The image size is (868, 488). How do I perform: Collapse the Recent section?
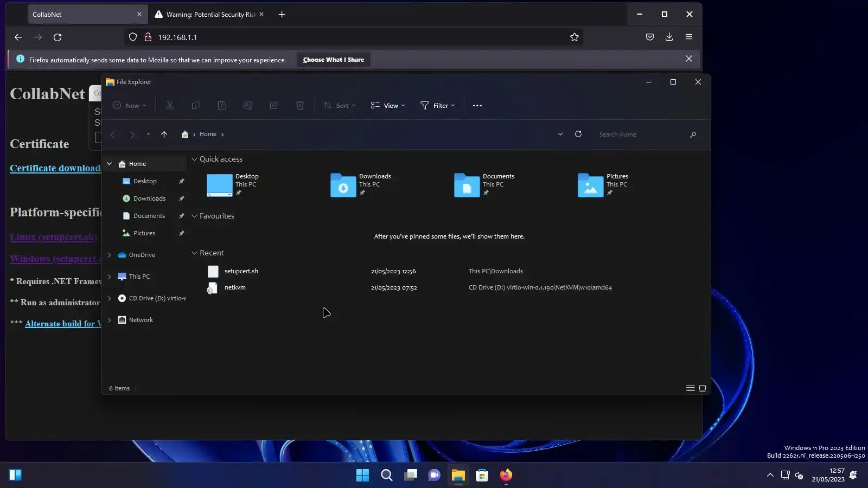tap(194, 253)
